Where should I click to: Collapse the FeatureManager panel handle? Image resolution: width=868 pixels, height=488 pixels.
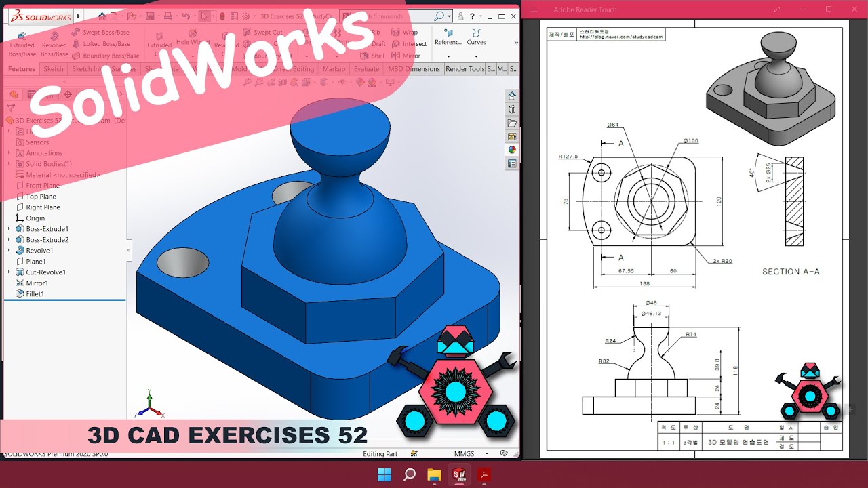(129, 250)
